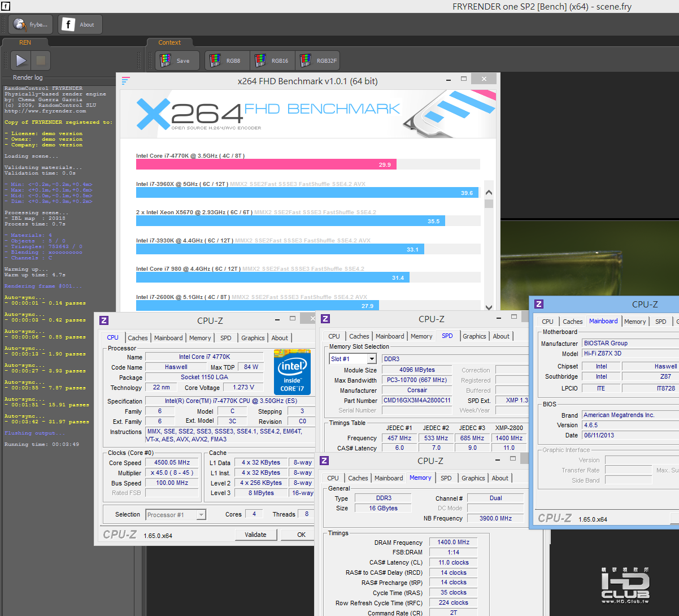The height and width of the screenshot is (616, 679).
Task: Click the Z icon of the CPU-Z processor window
Action: 104,320
